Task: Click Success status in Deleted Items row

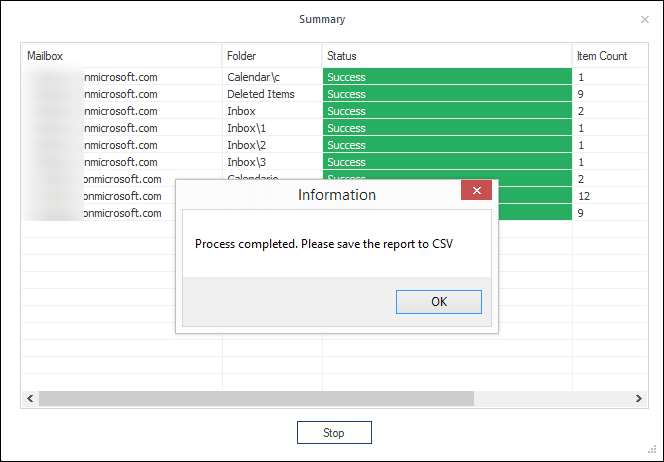Action: (x=447, y=94)
